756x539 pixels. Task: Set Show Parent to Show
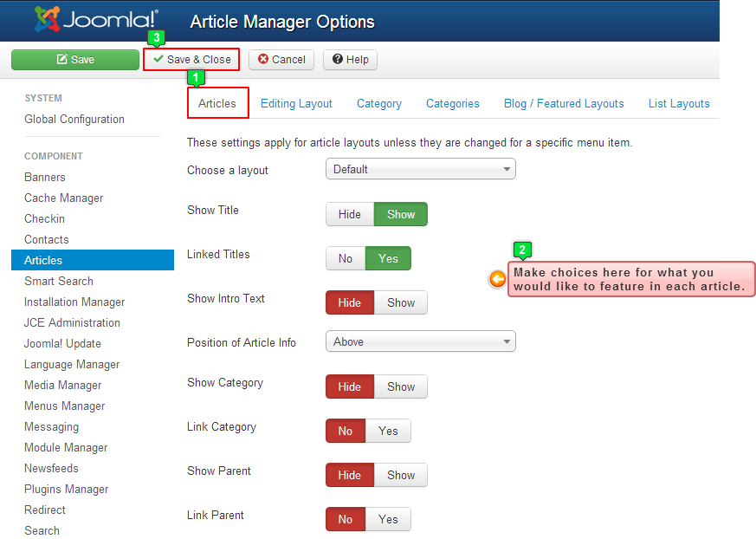(401, 475)
